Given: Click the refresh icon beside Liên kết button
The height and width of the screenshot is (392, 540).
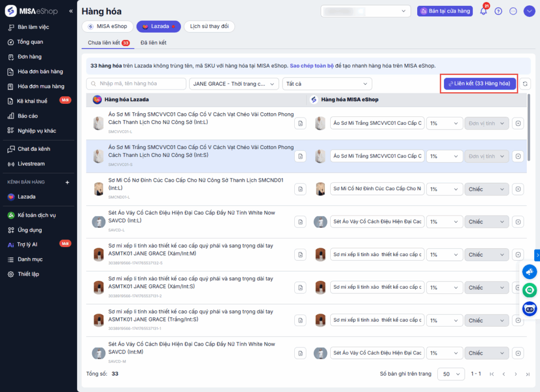Looking at the screenshot, I should coord(525,84).
